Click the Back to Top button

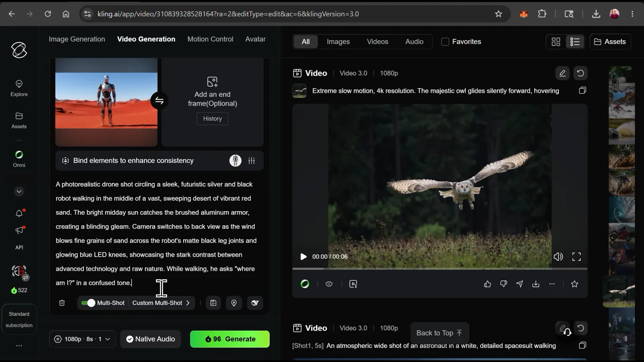point(440,333)
